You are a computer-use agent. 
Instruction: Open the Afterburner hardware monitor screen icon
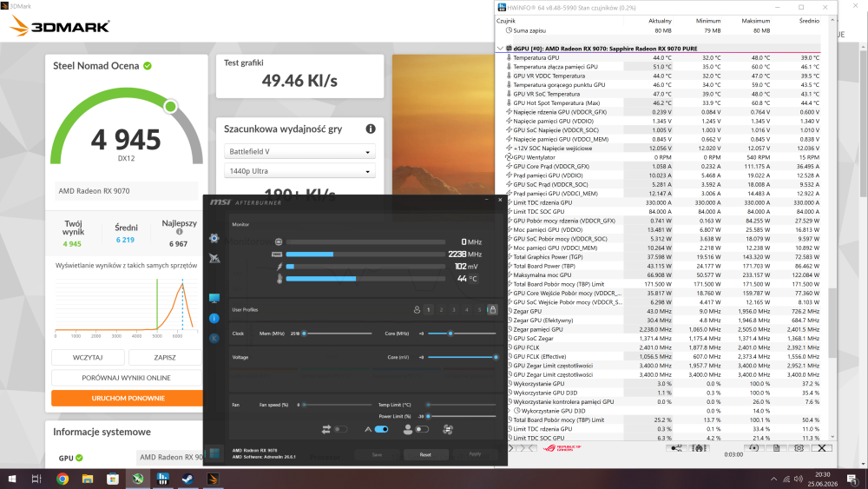214,298
